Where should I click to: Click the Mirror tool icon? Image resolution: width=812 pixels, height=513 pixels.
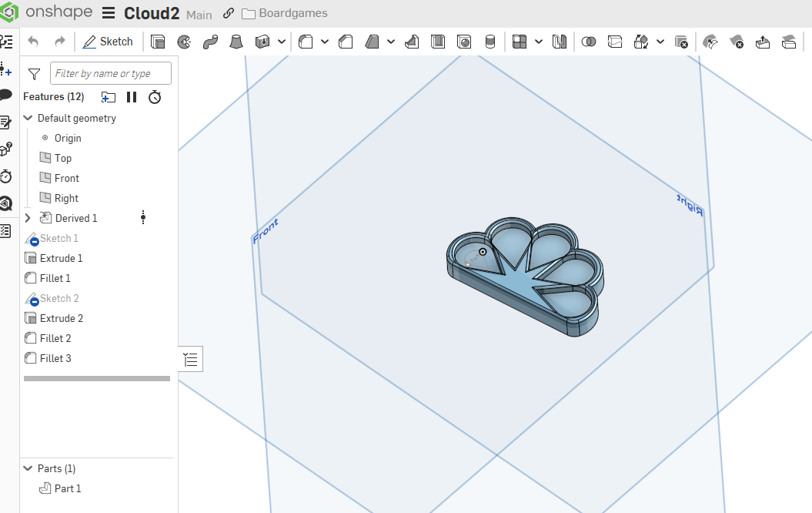[560, 42]
